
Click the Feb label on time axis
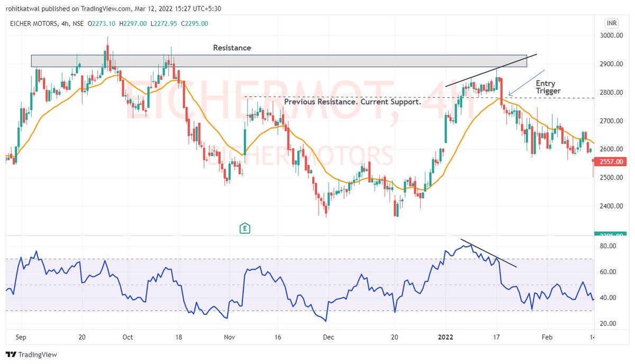point(547,336)
